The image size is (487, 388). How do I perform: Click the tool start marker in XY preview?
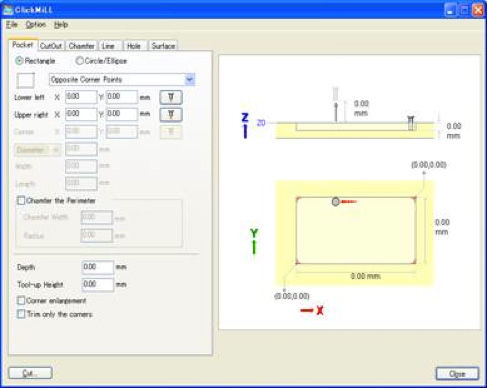(336, 201)
